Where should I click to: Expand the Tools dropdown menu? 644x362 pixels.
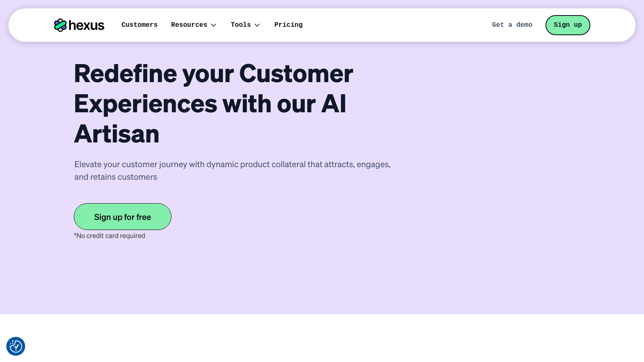coord(245,25)
